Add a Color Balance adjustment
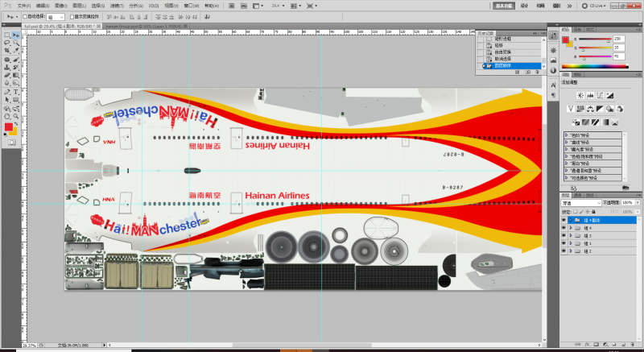 click(x=590, y=109)
